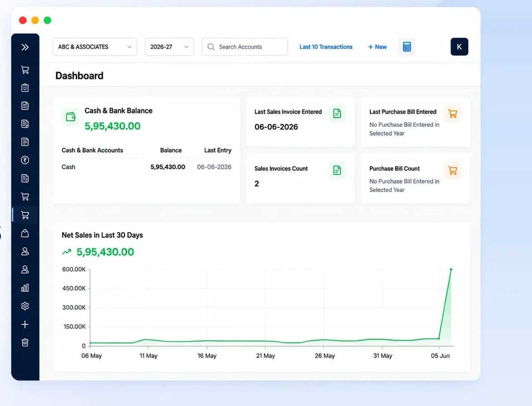Click the + New button
Screen dimensions: 532x406
377,47
